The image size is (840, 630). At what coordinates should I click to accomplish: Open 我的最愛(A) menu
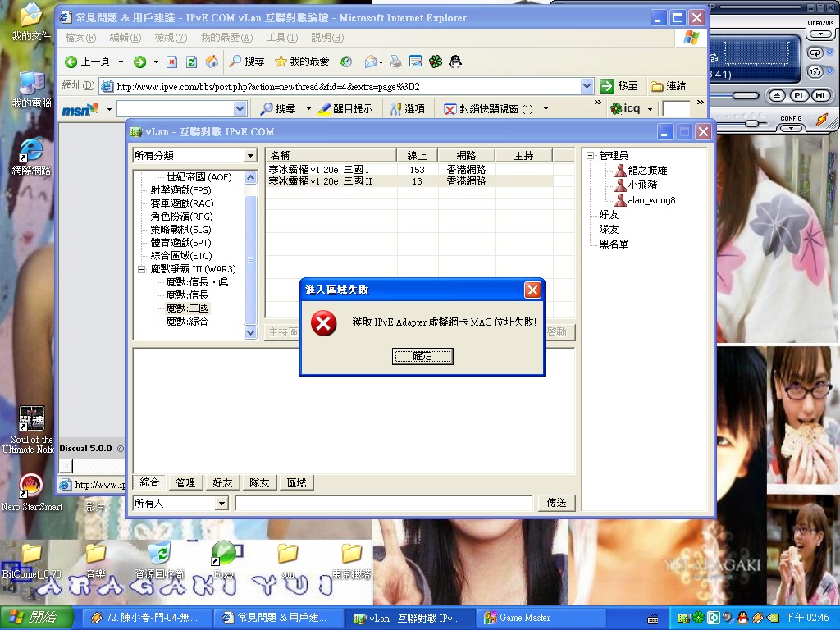pyautogui.click(x=226, y=38)
